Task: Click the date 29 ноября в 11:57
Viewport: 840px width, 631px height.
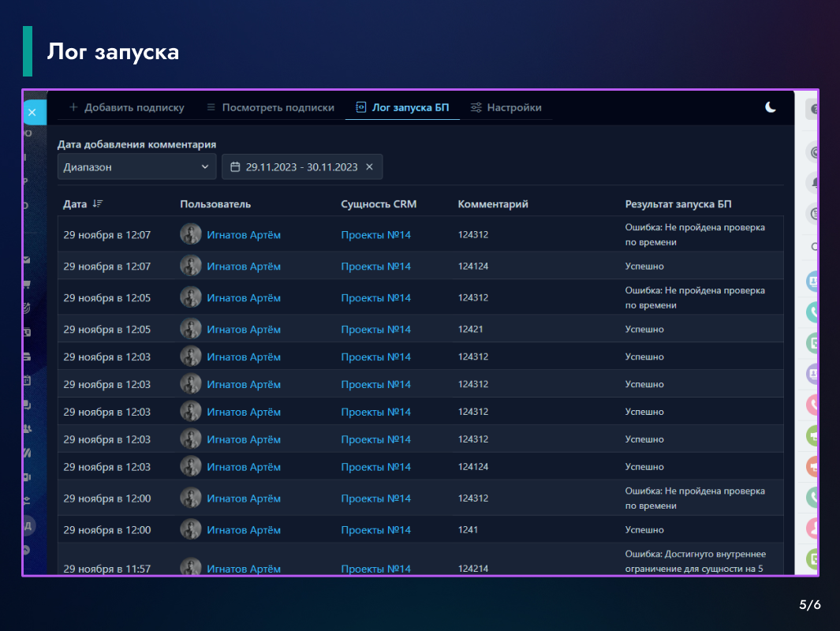Action: click(x=106, y=569)
